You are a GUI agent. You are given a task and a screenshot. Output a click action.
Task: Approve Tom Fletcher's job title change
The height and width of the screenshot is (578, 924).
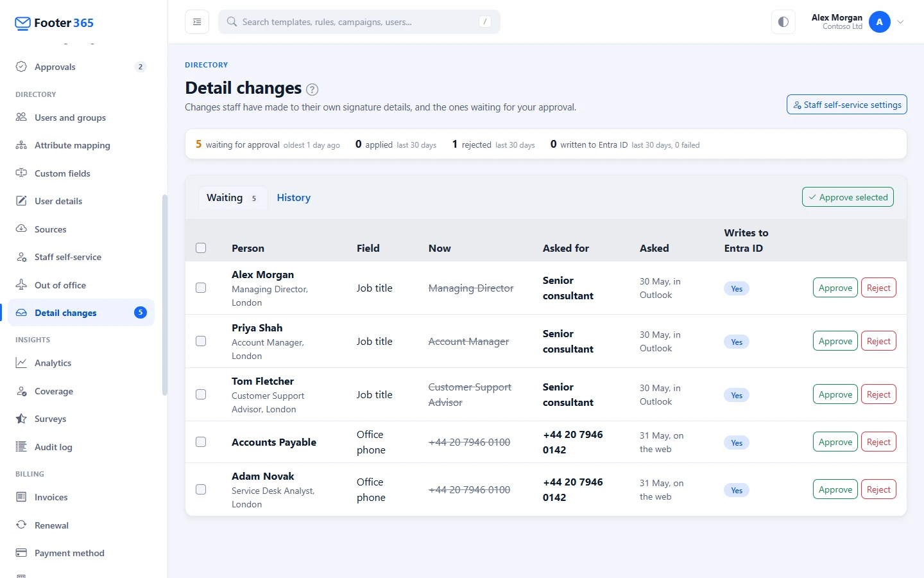835,394
